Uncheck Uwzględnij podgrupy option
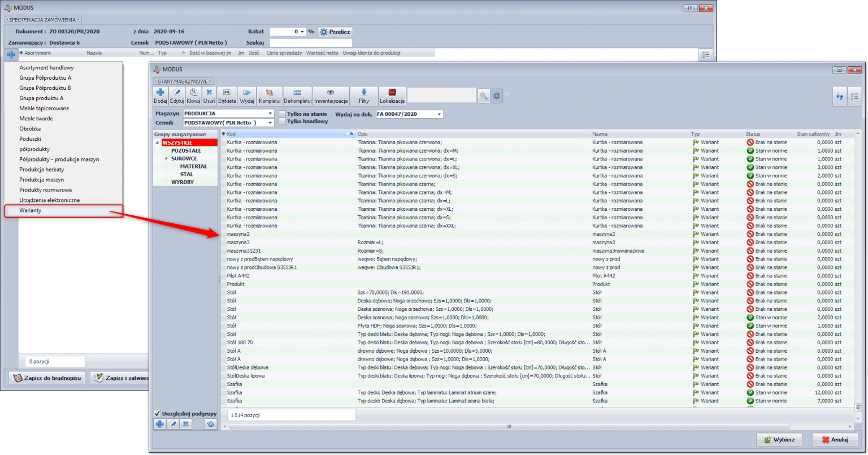 point(157,413)
